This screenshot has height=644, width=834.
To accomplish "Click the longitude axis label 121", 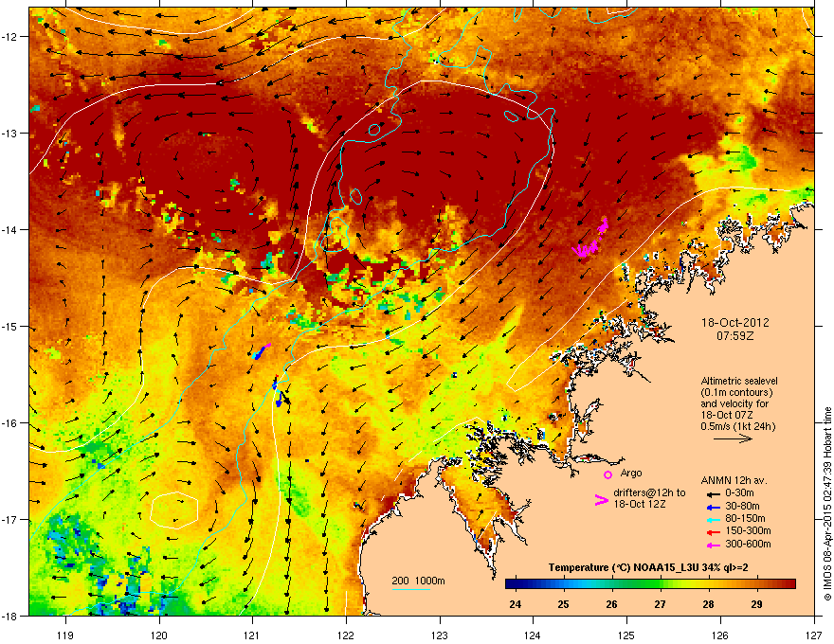I will point(252,635).
